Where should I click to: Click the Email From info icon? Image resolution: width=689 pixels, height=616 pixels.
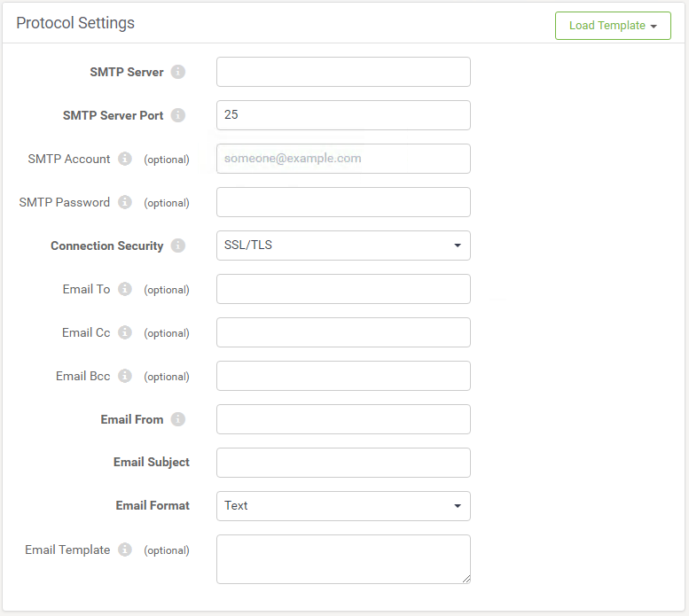coord(178,419)
